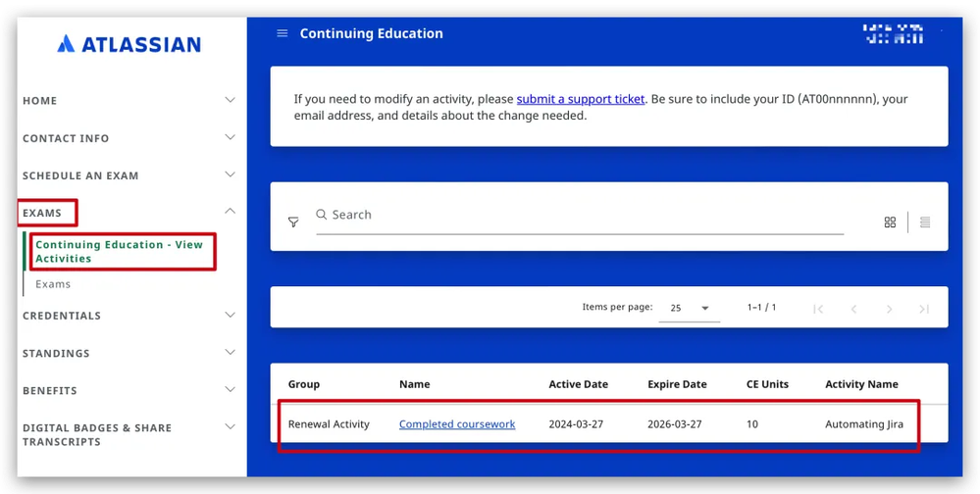
Task: Open CREDENTIALS menu item
Action: click(x=62, y=316)
